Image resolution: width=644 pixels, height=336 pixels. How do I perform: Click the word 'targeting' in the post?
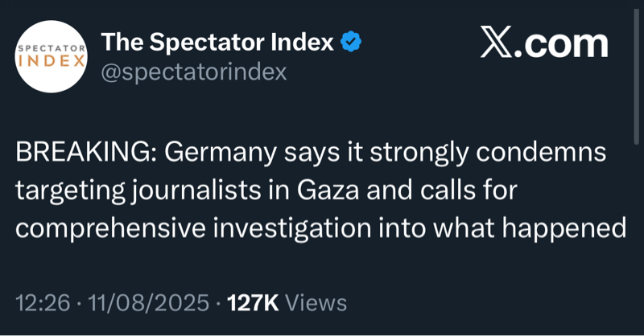69,192
